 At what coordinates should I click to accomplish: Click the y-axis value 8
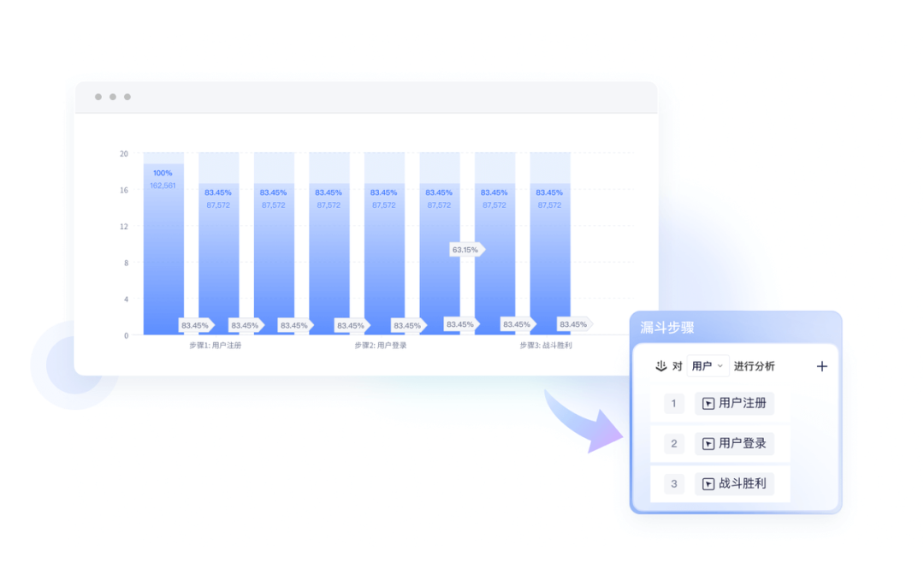coord(126,263)
